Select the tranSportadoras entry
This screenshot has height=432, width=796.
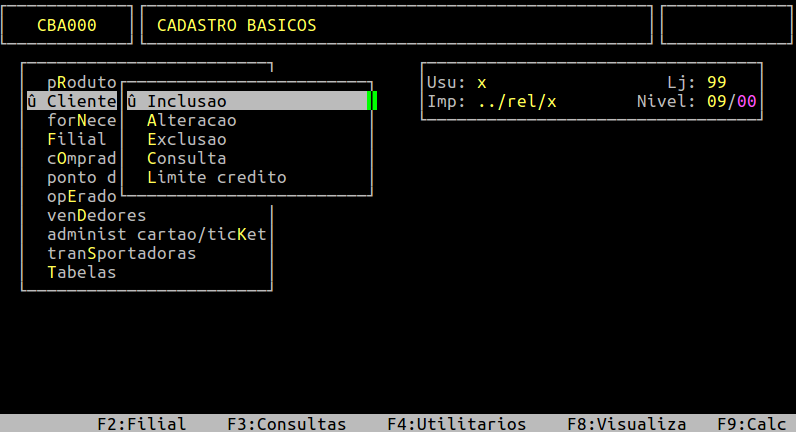121,253
